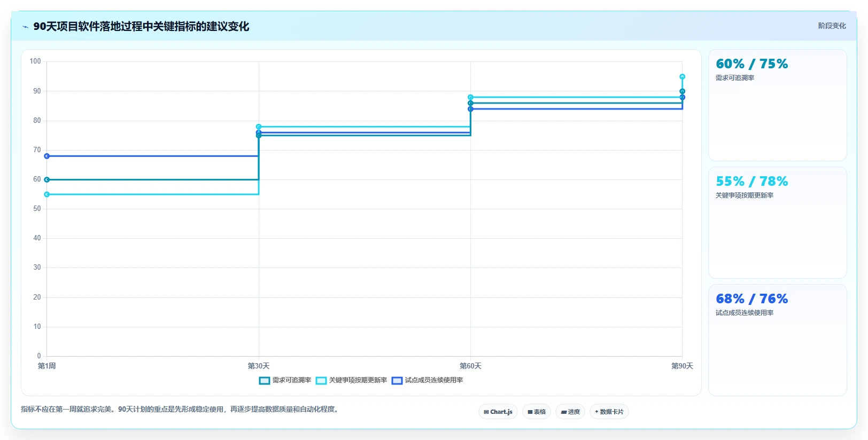The height and width of the screenshot is (440, 868).
Task: Toggle 需求可追溯率 series via its legend swatch
Action: point(265,381)
